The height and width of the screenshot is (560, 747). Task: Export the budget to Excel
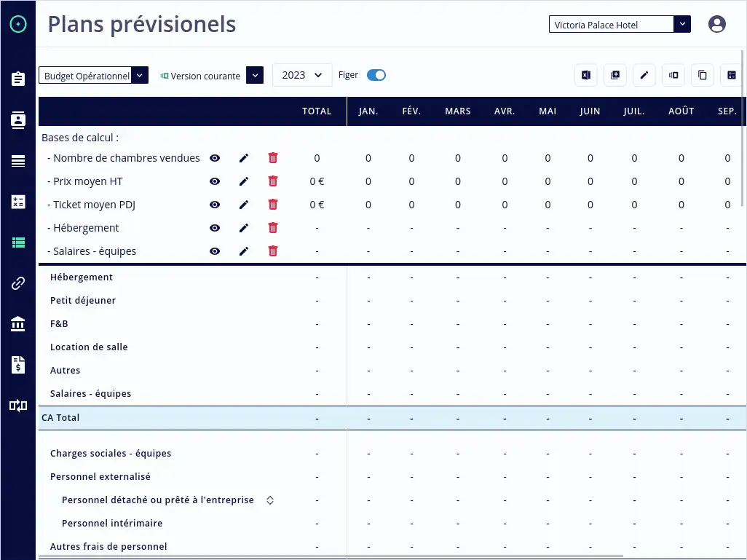click(585, 75)
